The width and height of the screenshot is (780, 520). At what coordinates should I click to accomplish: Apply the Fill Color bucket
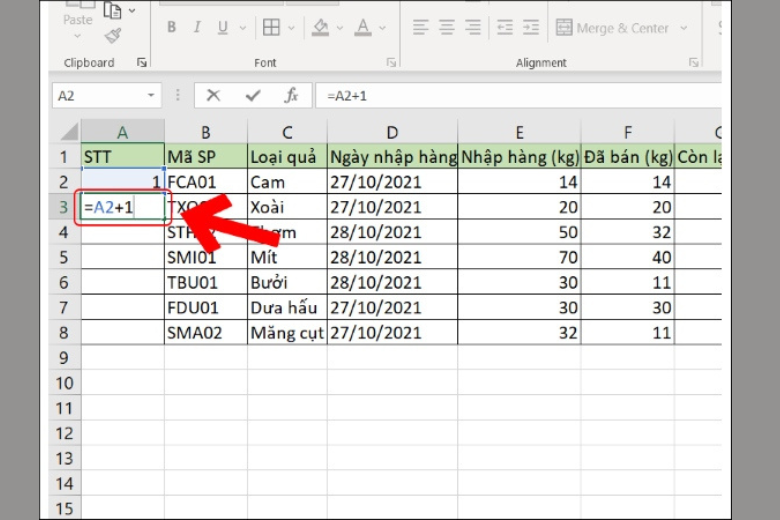[321, 28]
